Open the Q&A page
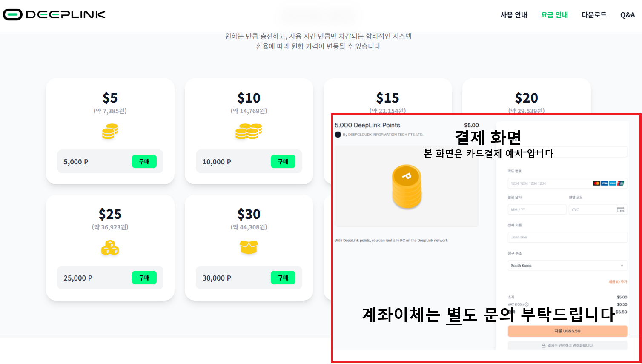The image size is (642, 364). [628, 15]
